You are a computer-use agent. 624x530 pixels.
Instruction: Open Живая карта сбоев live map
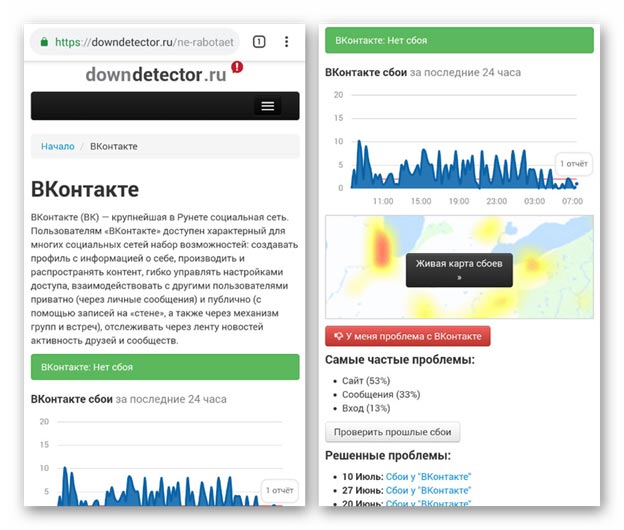459,270
